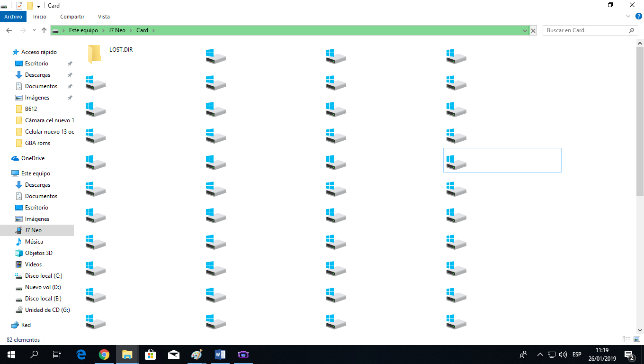This screenshot has width=644, height=364.
Task: Open Microsoft Edge from the taskbar
Action: pos(81,355)
